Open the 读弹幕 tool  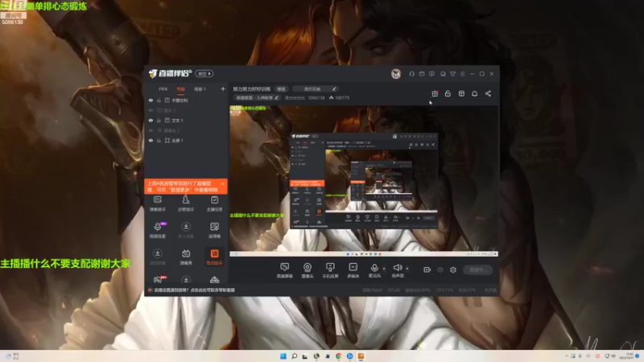pos(214,230)
